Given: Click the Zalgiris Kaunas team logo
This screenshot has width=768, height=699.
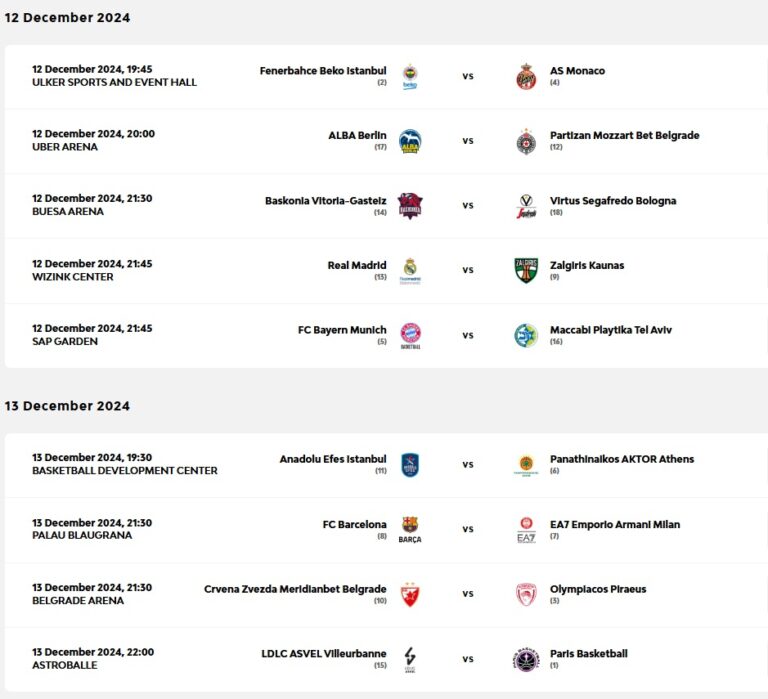Looking at the screenshot, I should click(526, 270).
